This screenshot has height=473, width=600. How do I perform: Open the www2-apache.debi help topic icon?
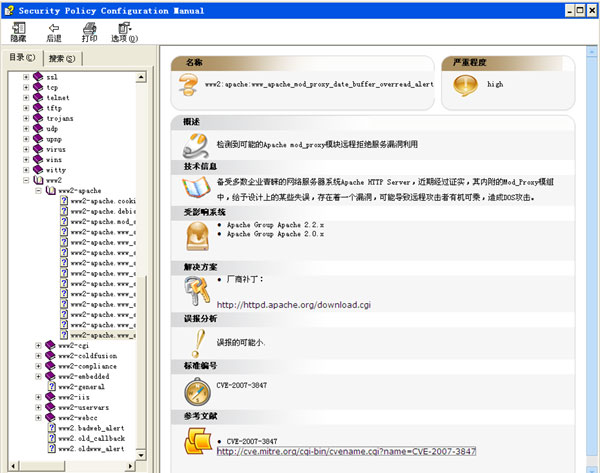tap(64, 211)
